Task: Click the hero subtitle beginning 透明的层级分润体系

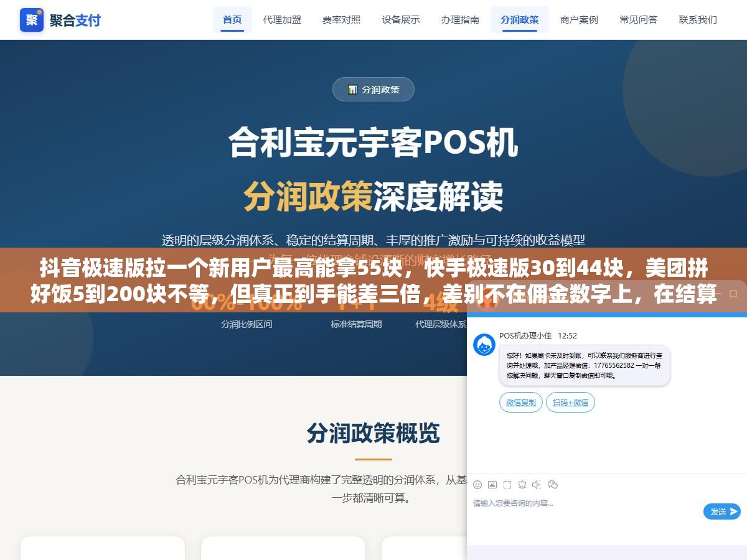Action: (374, 240)
